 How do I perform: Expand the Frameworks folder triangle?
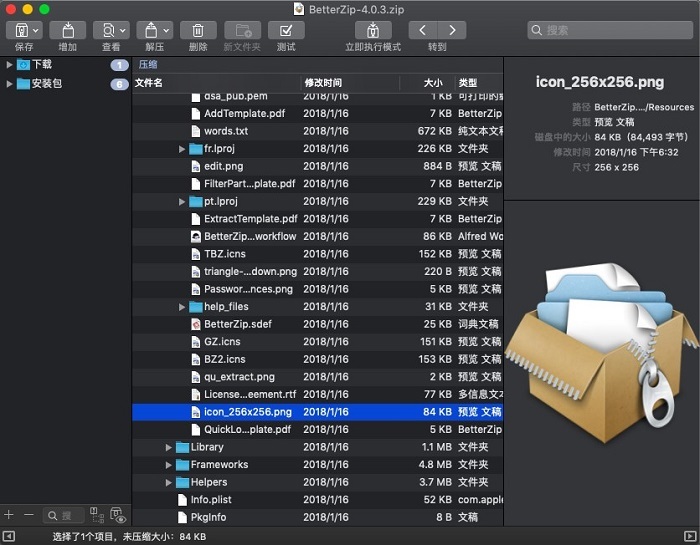coord(169,465)
